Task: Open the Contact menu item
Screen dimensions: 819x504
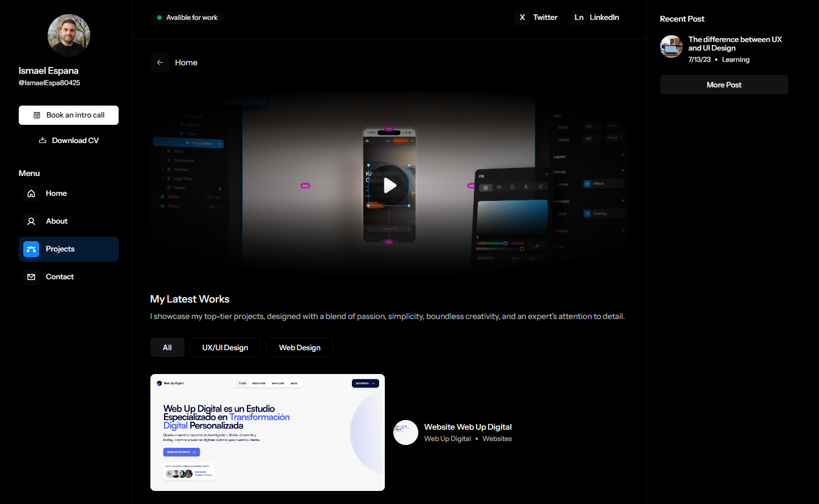Action: coord(69,277)
